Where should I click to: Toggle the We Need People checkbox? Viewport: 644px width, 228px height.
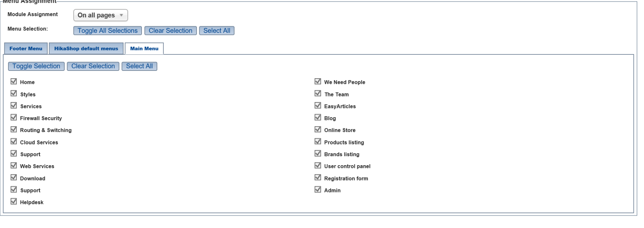coord(318,82)
